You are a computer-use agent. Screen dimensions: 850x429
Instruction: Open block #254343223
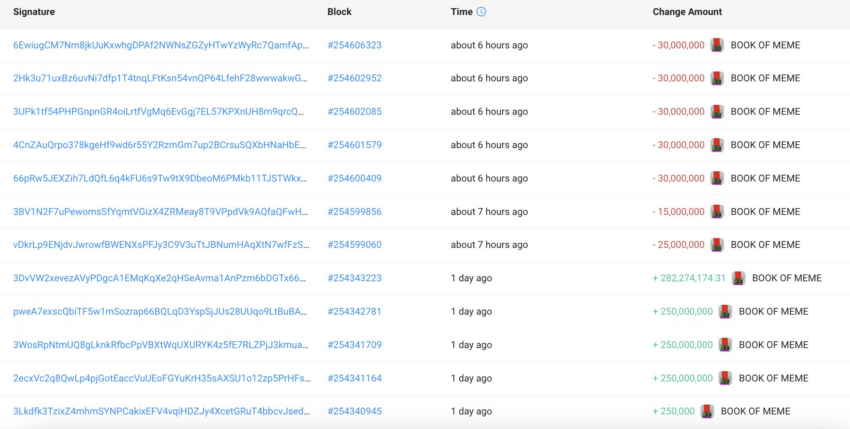(355, 278)
